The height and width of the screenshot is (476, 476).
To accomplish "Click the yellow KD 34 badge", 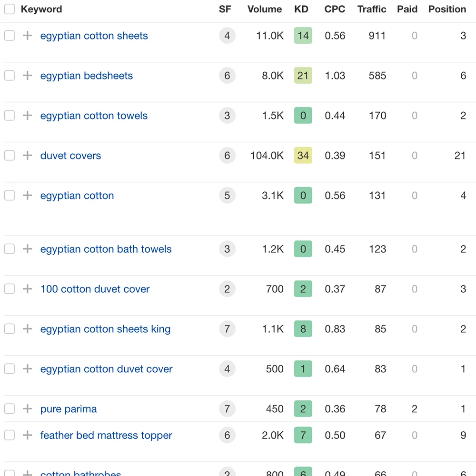I will click(x=303, y=156).
